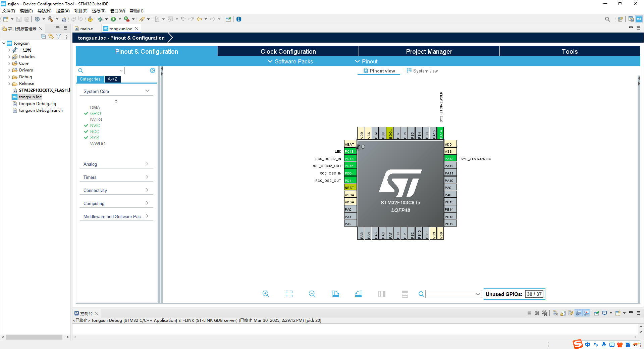Build the project using the hammer icon

(x=51, y=19)
